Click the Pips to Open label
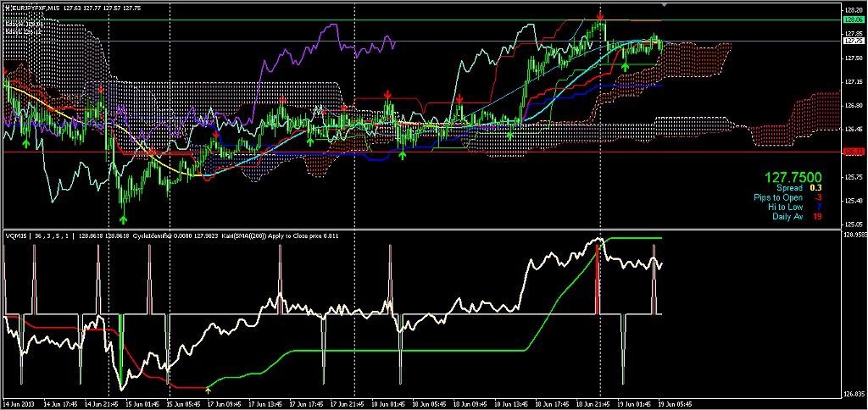868x410 pixels. (x=778, y=197)
